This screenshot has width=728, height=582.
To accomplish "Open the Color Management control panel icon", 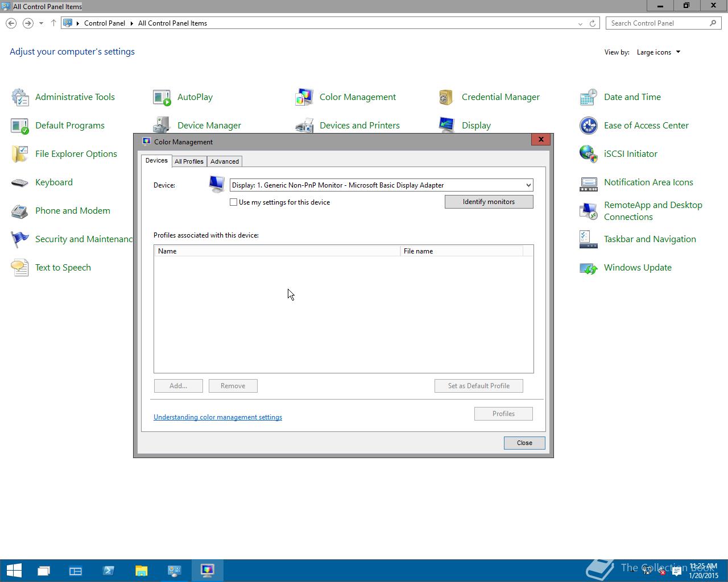I will (x=304, y=97).
